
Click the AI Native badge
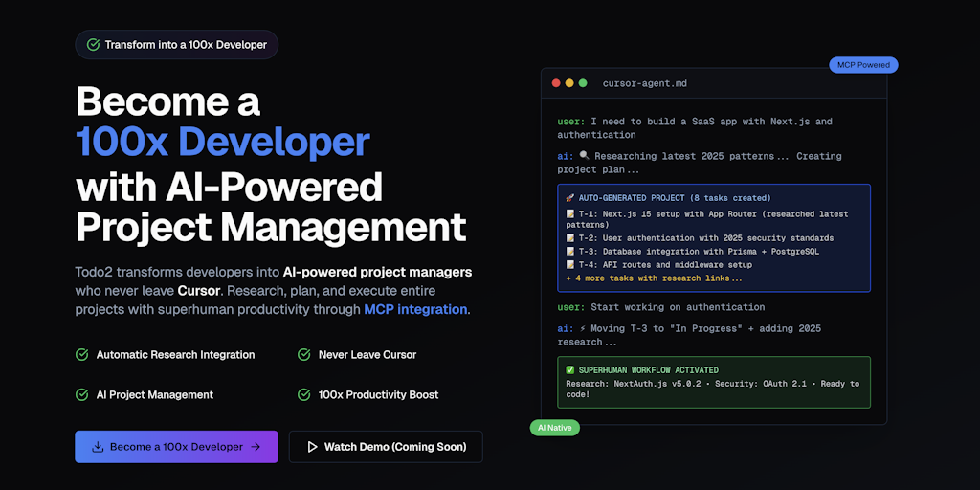(555, 428)
